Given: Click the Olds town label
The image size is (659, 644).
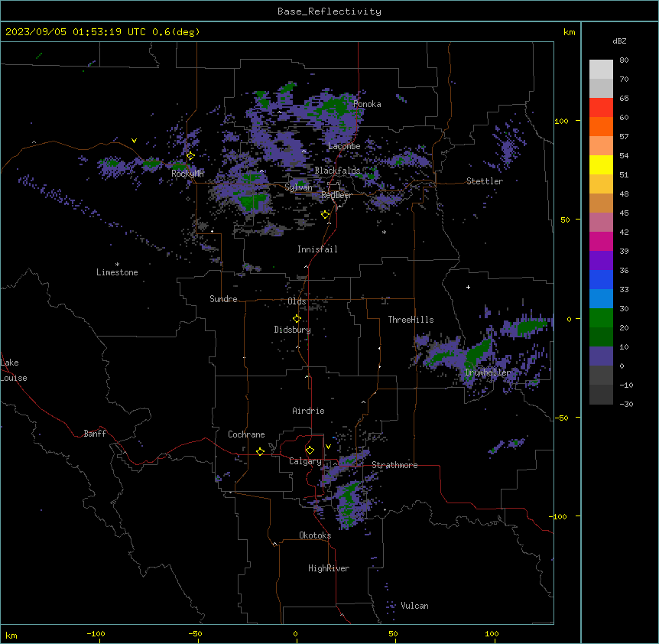Looking at the screenshot, I should (297, 301).
